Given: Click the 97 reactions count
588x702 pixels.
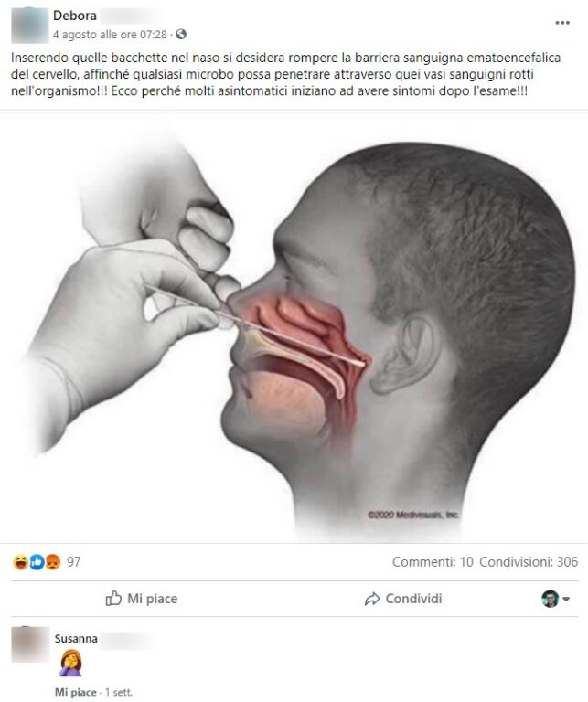Looking at the screenshot, I should pos(74,561).
